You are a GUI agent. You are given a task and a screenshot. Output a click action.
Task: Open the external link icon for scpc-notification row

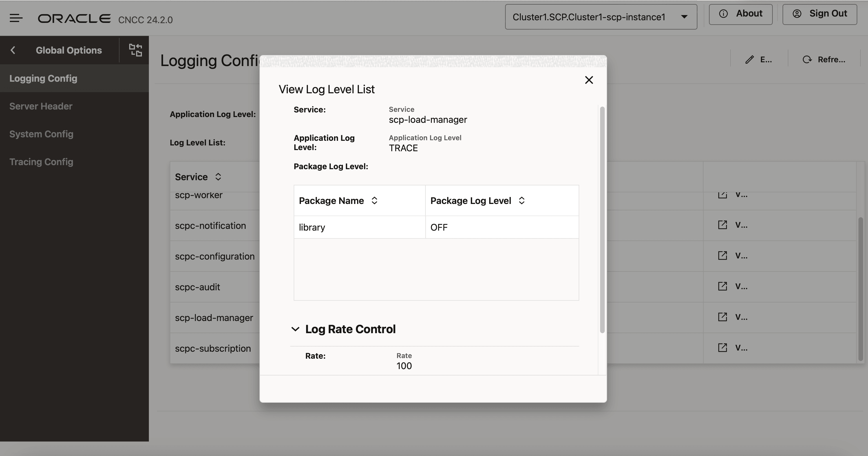pos(722,225)
